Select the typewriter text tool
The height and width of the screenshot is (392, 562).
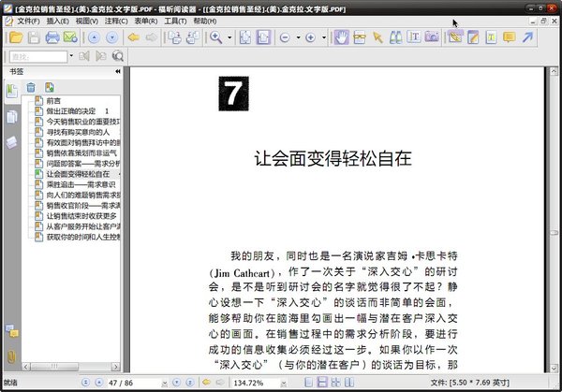[x=414, y=37]
